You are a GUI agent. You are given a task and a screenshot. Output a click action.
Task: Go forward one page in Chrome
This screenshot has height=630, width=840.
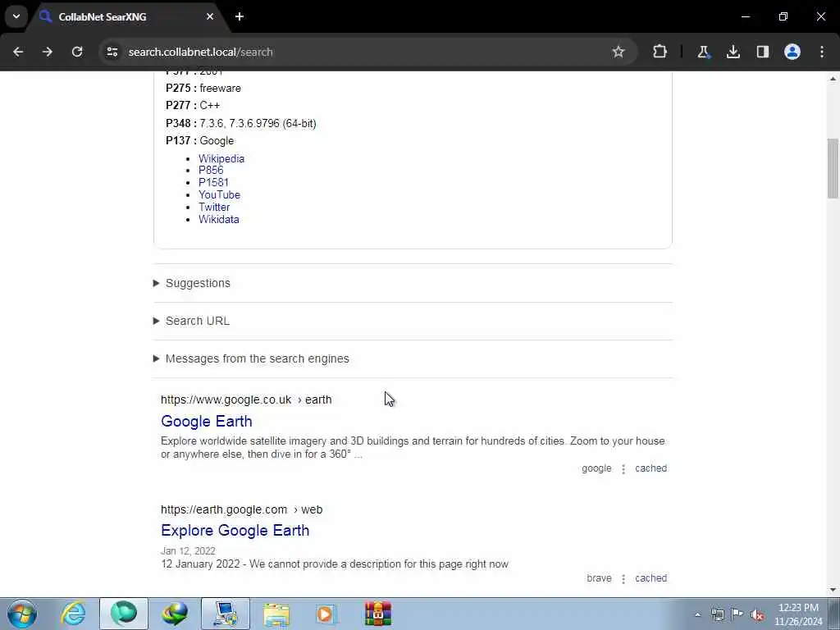click(48, 52)
